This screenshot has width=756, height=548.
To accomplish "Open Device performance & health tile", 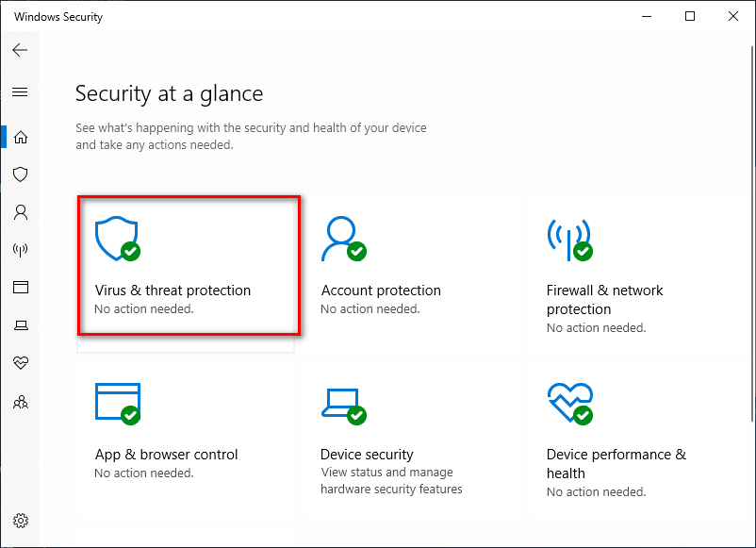I will 637,440.
